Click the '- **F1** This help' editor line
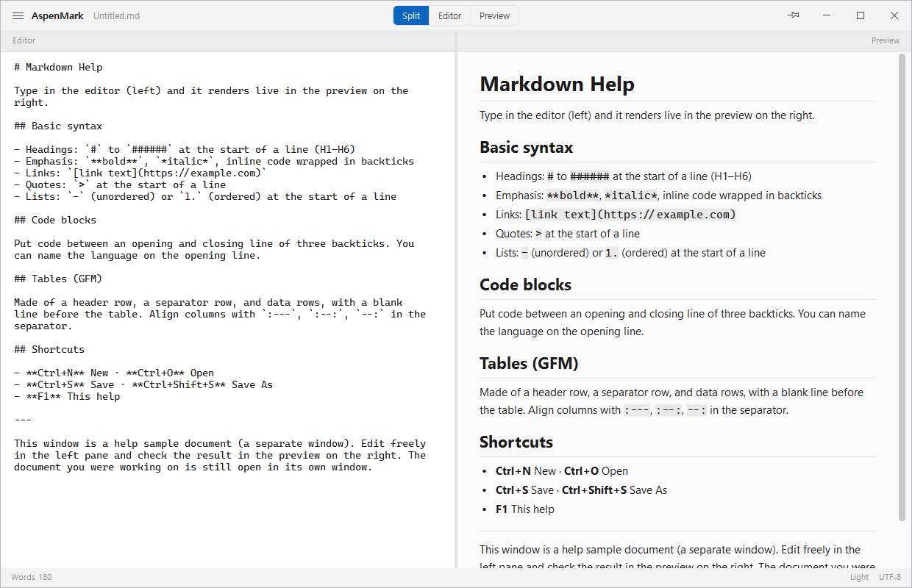Image resolution: width=912 pixels, height=588 pixels. [x=67, y=396]
